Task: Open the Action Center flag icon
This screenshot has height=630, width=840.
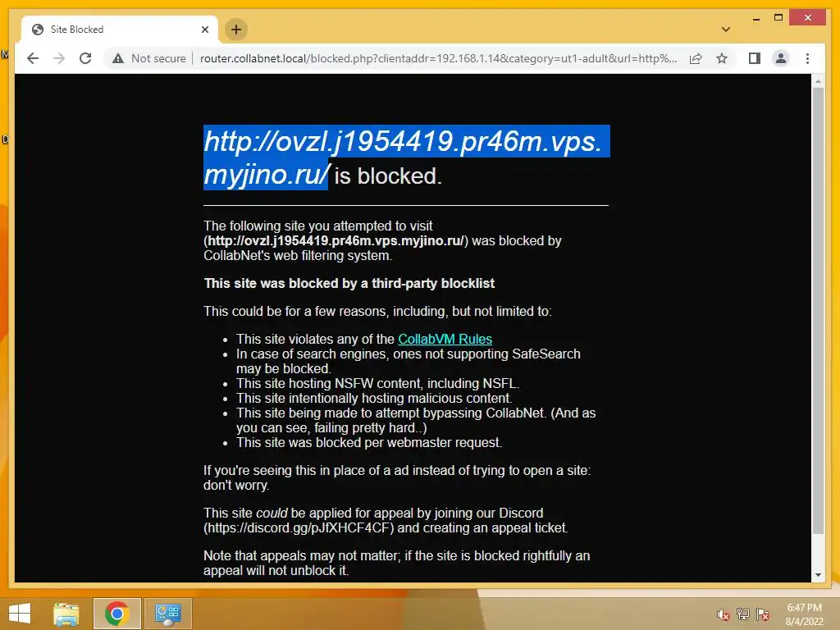Action: pos(763,614)
